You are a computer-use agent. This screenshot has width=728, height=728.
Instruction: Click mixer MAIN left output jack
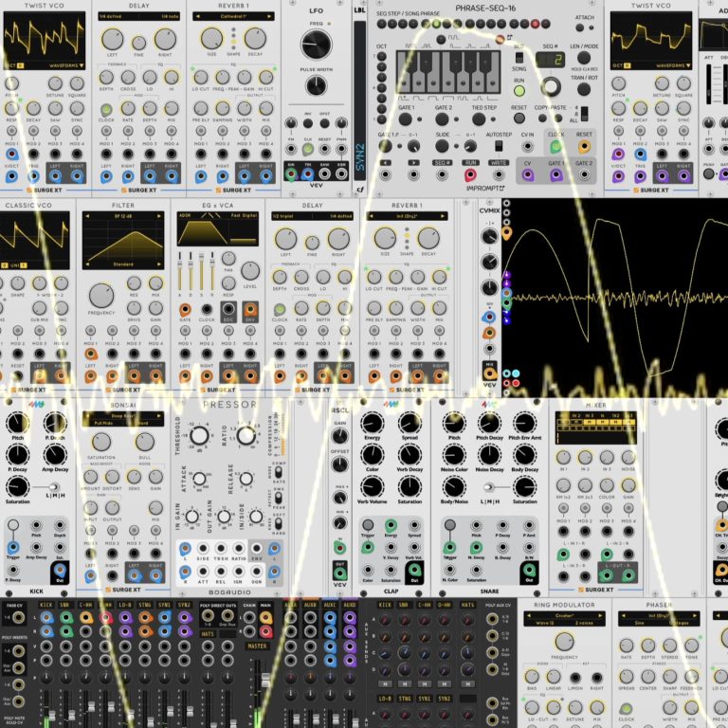265,617
